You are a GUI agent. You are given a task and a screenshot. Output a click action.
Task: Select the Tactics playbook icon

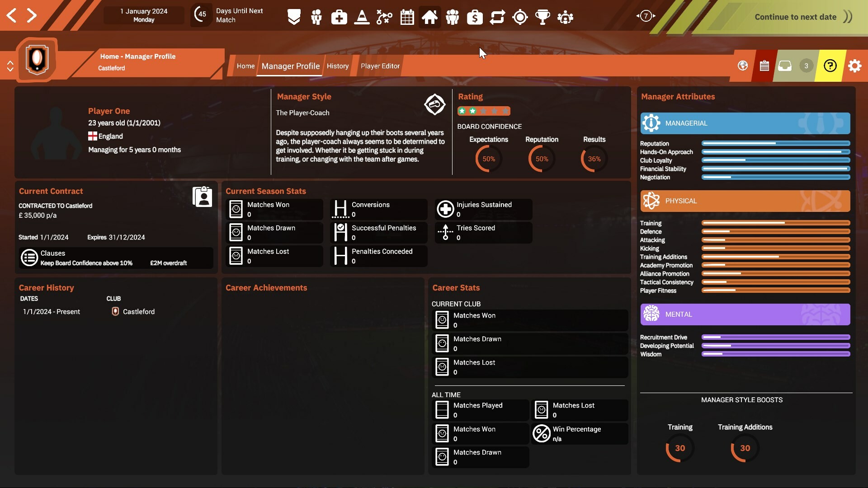pyautogui.click(x=384, y=17)
